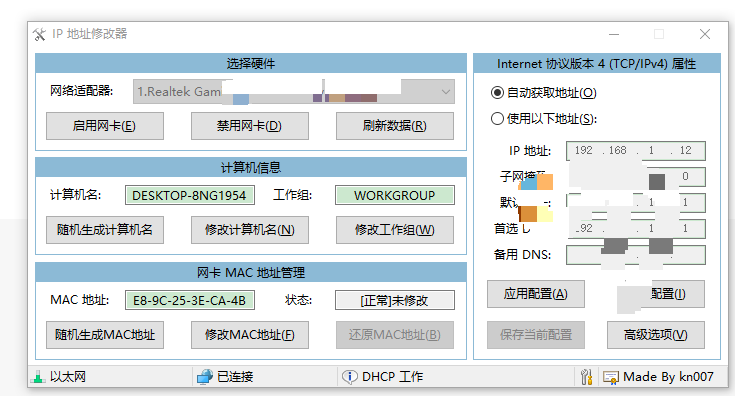Click the backup DNS input field

tap(636, 255)
